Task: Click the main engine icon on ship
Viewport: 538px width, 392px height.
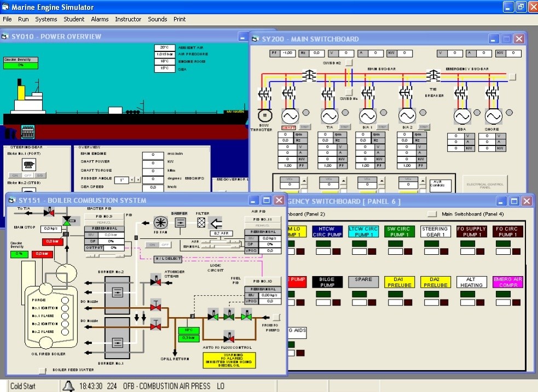Action: coord(27,131)
